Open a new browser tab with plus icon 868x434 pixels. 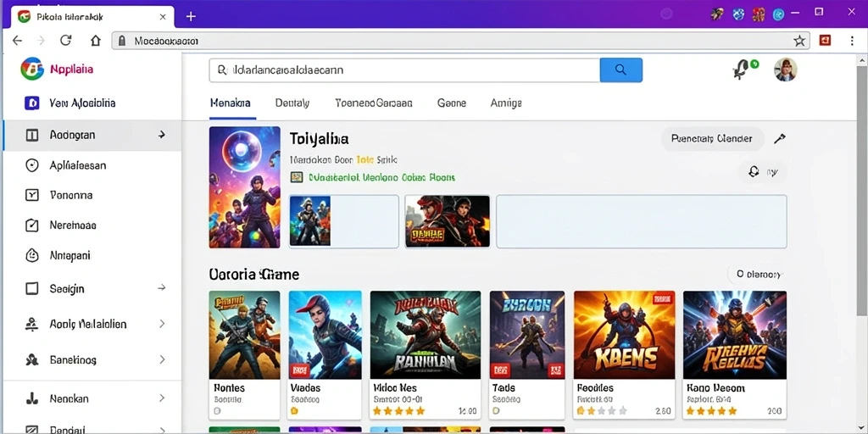click(191, 16)
